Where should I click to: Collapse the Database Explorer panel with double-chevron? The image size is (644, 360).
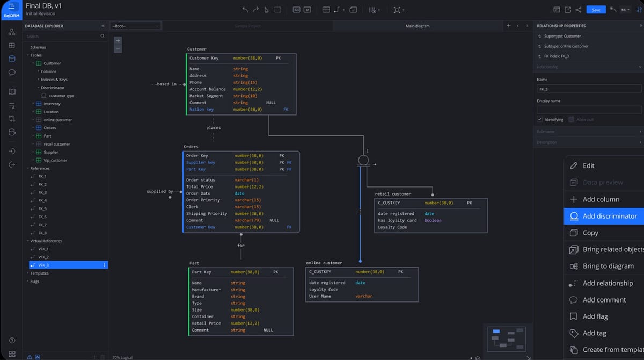(103, 25)
